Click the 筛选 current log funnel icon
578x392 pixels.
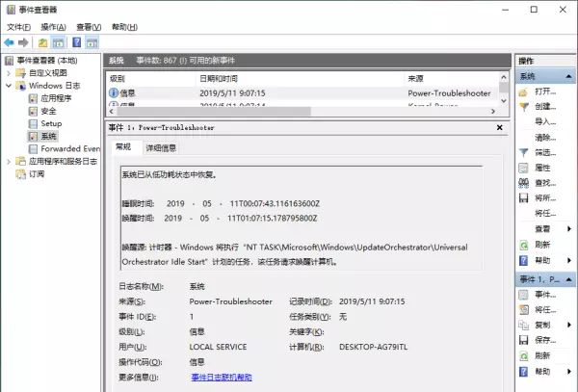point(523,152)
